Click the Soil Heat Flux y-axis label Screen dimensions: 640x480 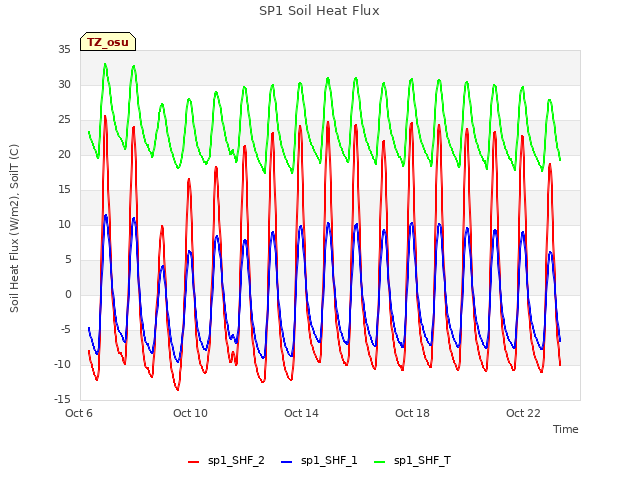14,228
